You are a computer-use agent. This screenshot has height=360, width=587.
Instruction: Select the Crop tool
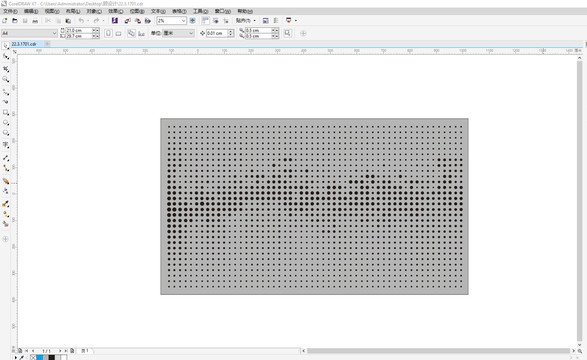pyautogui.click(x=6, y=69)
